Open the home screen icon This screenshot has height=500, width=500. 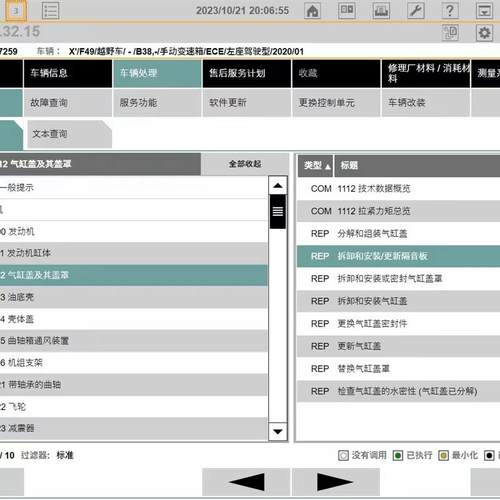(312, 11)
